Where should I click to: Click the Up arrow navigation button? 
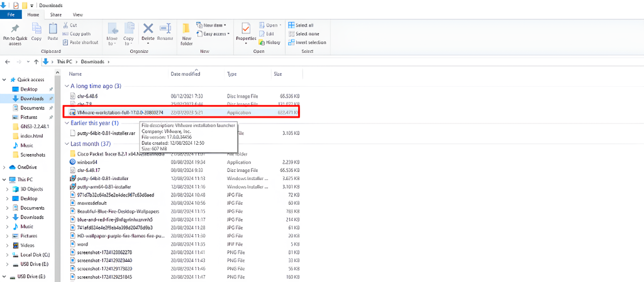[36, 62]
